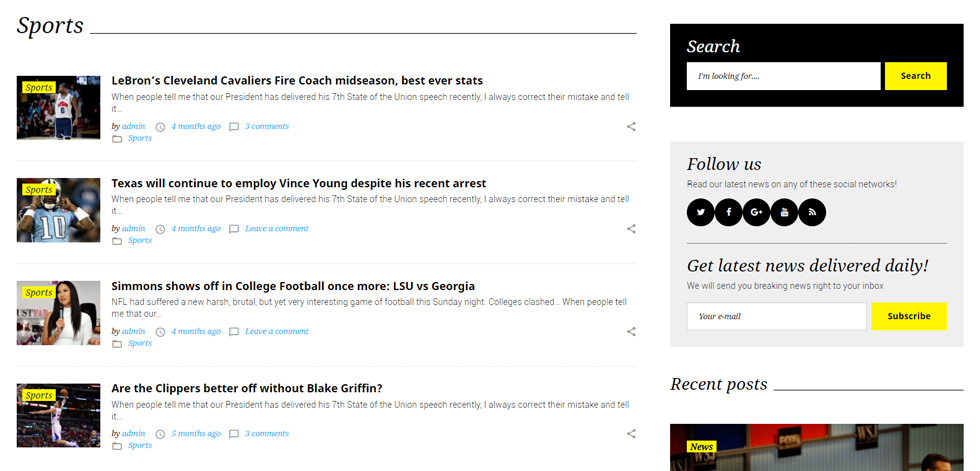Click comment bubble icon on Clippers article
Image resolution: width=980 pixels, height=471 pixels.
pyautogui.click(x=234, y=434)
